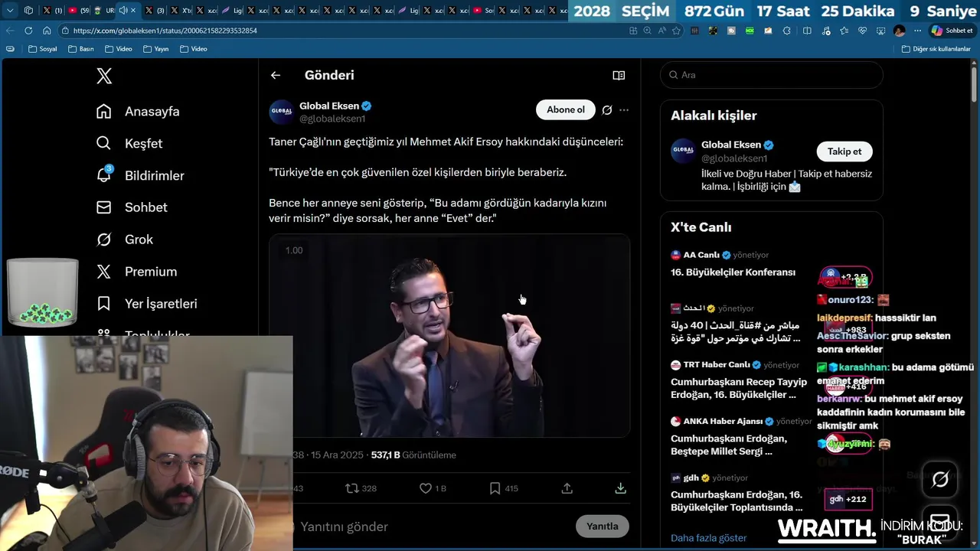Open Grok icon in sidebar

(104, 240)
